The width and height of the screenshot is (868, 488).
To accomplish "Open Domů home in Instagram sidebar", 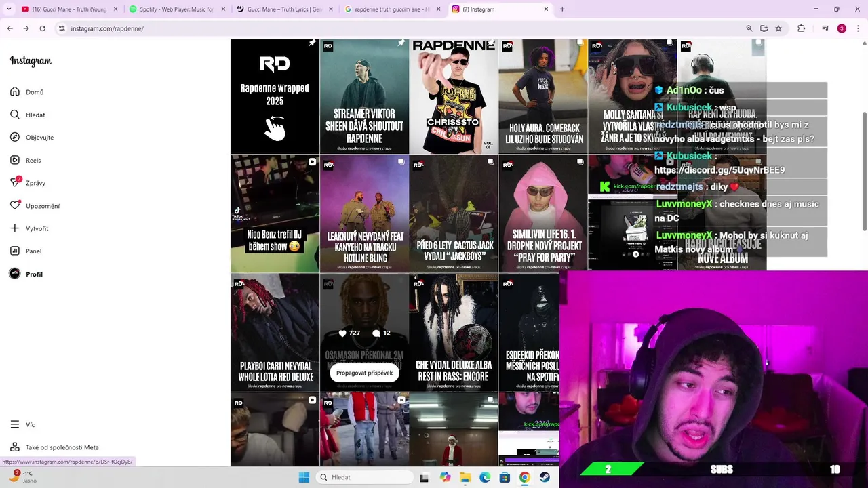I will [27, 92].
